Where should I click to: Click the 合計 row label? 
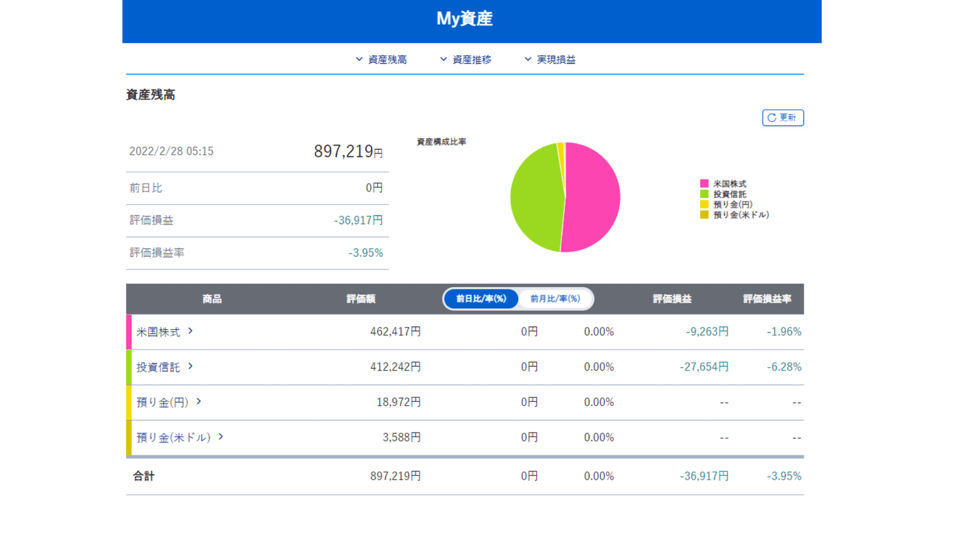coord(144,476)
